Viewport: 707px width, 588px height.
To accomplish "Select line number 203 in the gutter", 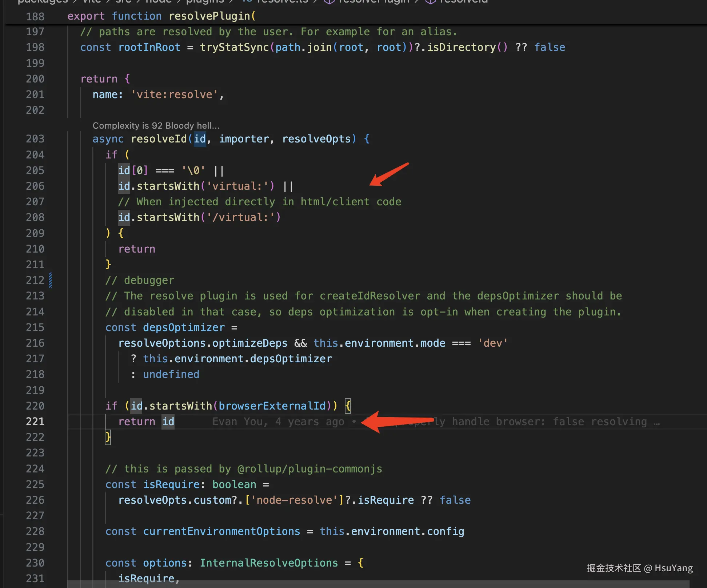I will (35, 139).
